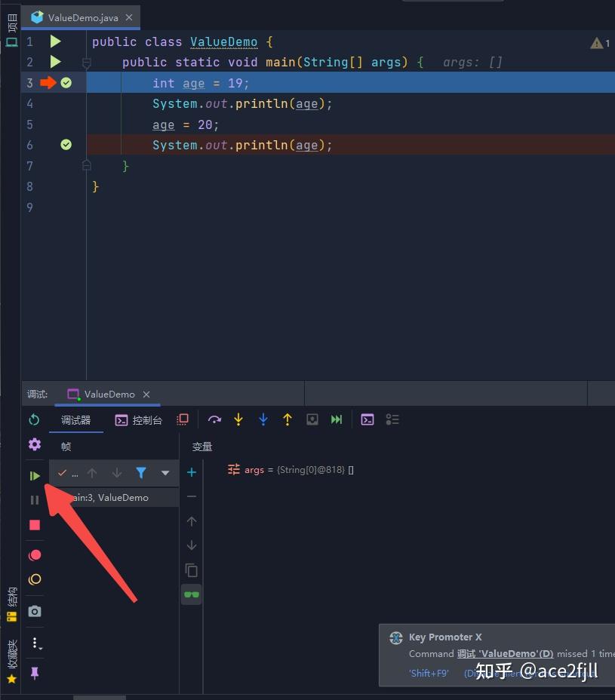Toggle frames filter funnel icon
615x700 pixels.
click(x=141, y=473)
